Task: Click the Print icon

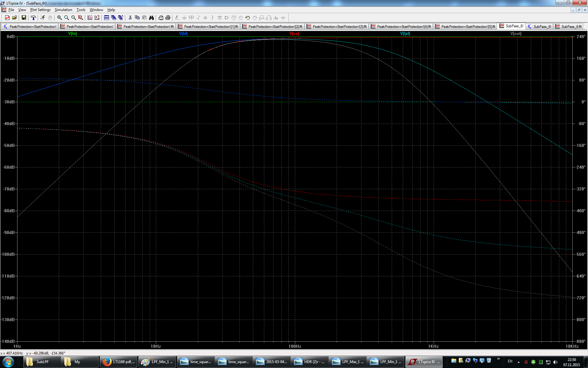Action: tap(168, 18)
